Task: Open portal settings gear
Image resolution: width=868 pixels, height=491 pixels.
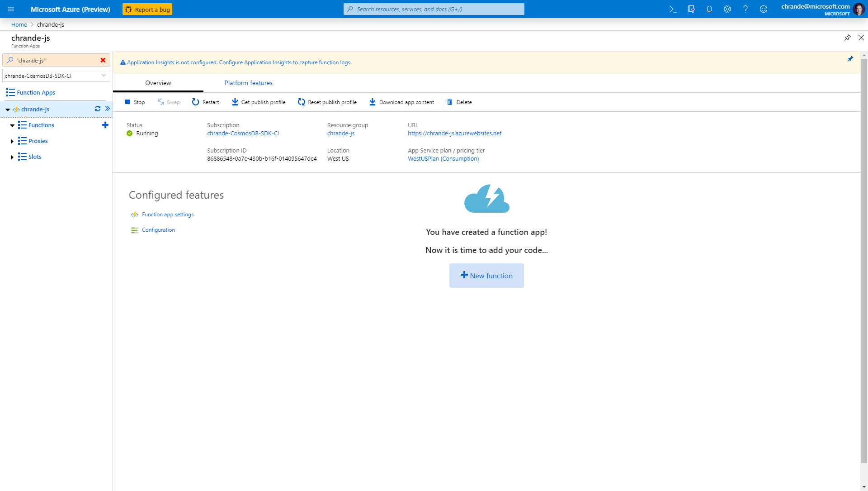Action: pos(727,9)
